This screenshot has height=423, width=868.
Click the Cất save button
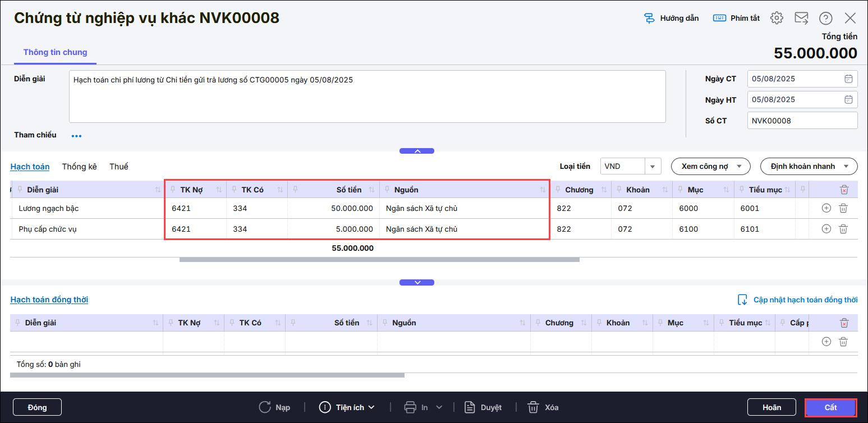830,407
